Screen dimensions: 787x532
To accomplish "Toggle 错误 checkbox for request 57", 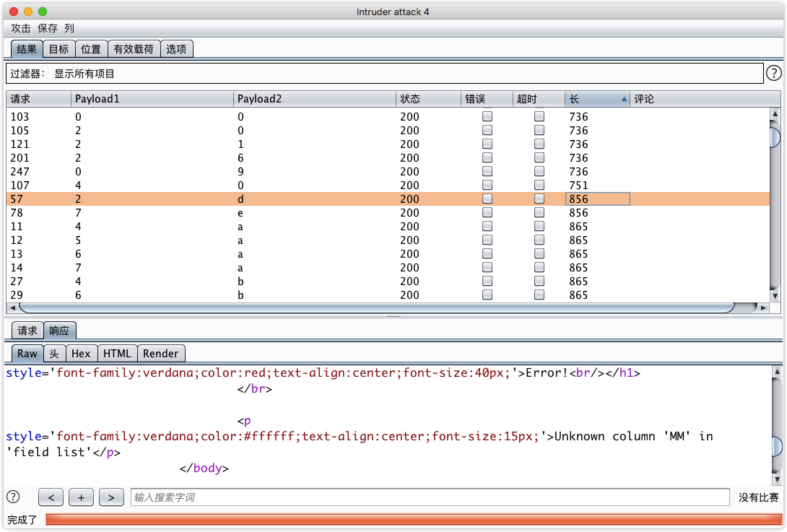I will click(x=487, y=199).
